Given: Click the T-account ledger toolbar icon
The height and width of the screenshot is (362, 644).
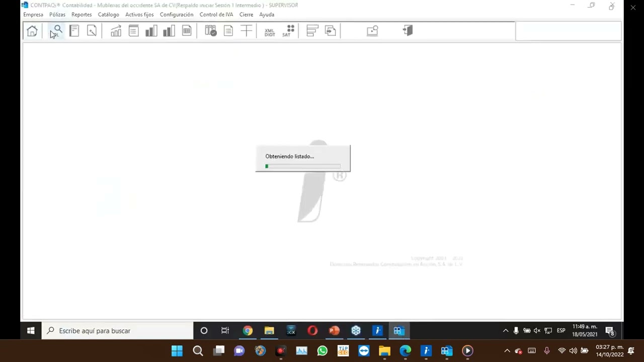Looking at the screenshot, I should click(246, 31).
